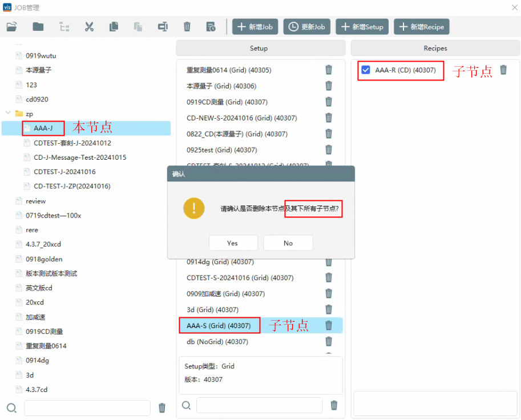Delete CD-NEW-S-20241016 setup via trash icon
The height and width of the screenshot is (420, 521).
(329, 118)
